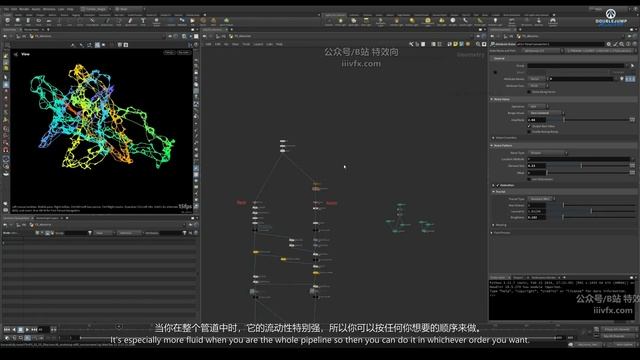
Task: Toggle real-time playback button
Action: pos(7,338)
